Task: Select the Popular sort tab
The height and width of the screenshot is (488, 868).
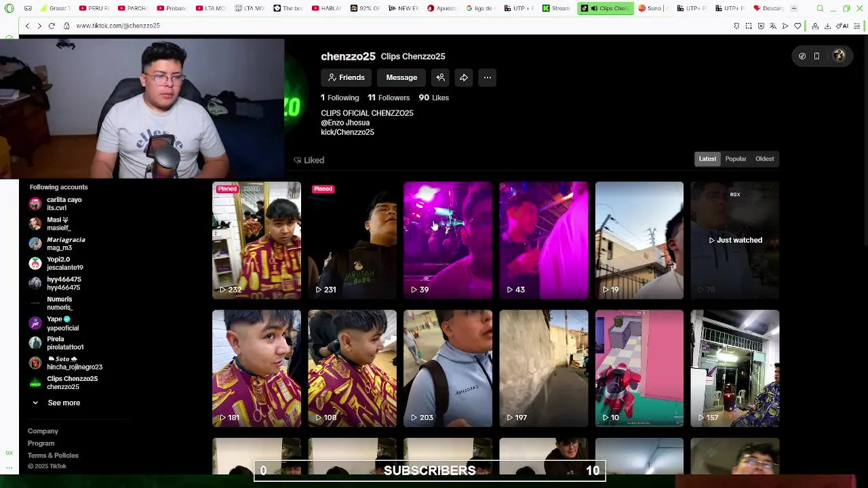Action: tap(736, 159)
